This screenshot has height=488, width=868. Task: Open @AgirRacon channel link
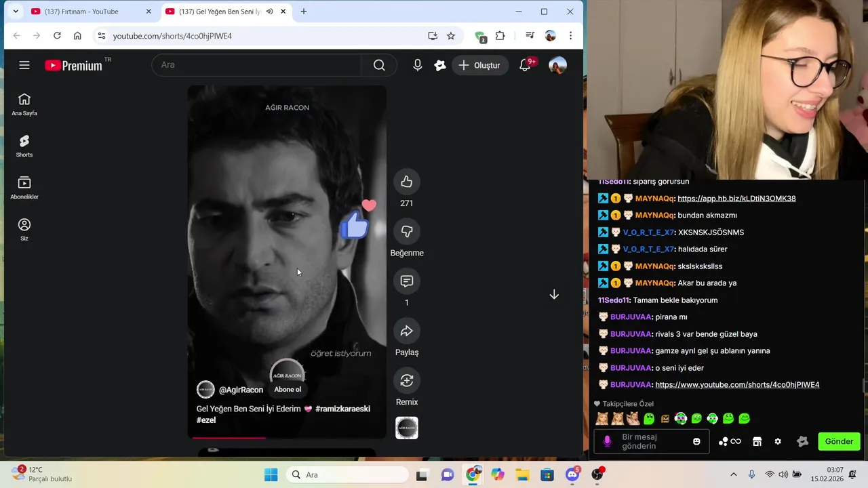click(241, 390)
